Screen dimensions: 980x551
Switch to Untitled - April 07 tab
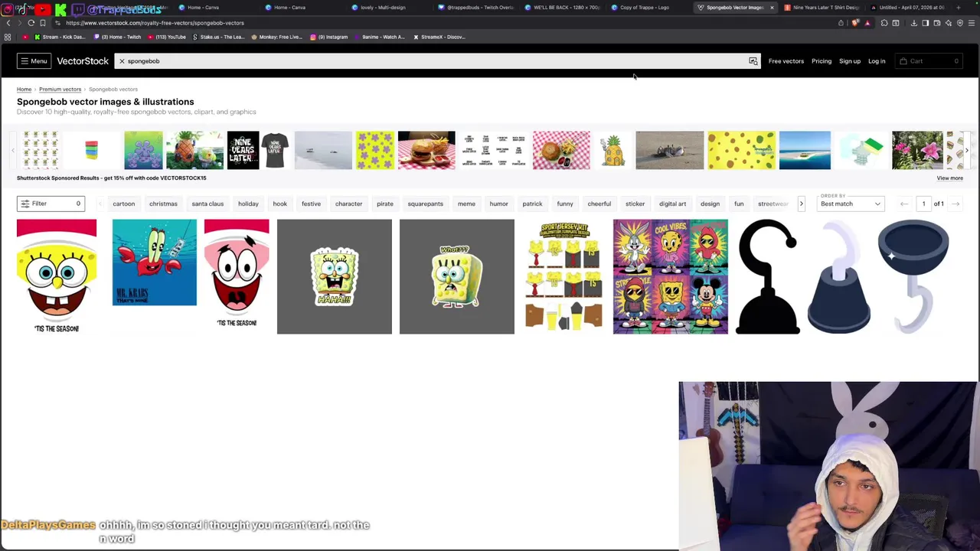(x=907, y=8)
